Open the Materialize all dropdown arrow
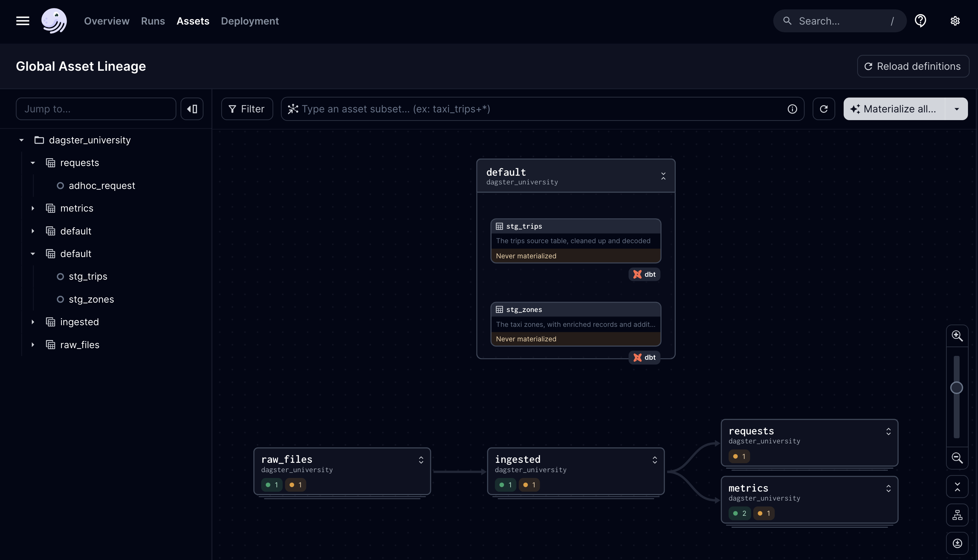978x560 pixels. [x=956, y=109]
